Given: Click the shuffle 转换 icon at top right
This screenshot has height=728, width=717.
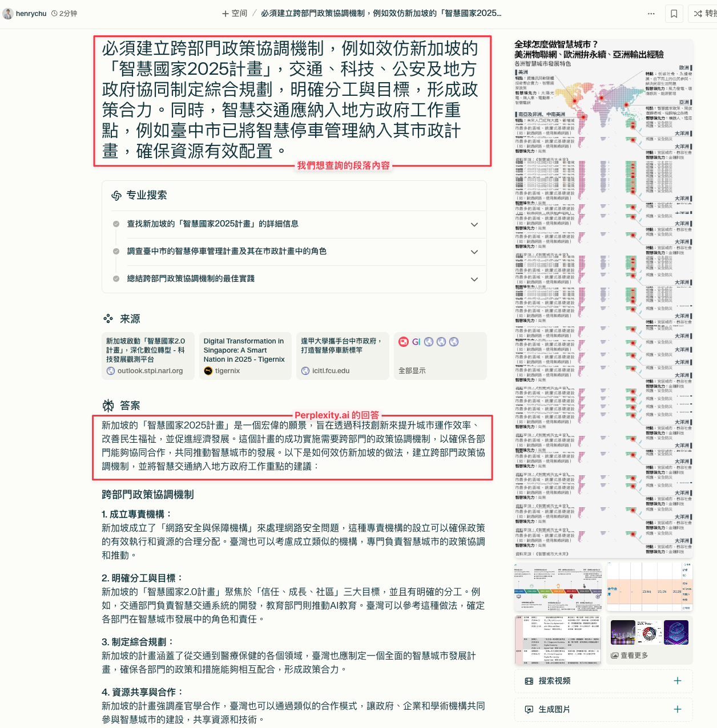Looking at the screenshot, I should 698,14.
